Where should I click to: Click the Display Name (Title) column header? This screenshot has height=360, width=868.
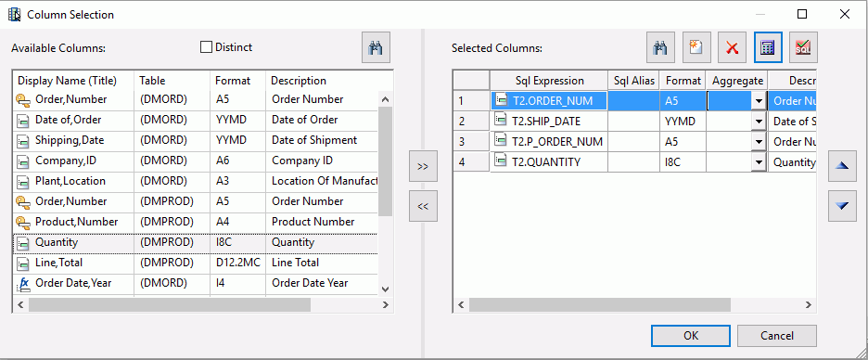73,81
